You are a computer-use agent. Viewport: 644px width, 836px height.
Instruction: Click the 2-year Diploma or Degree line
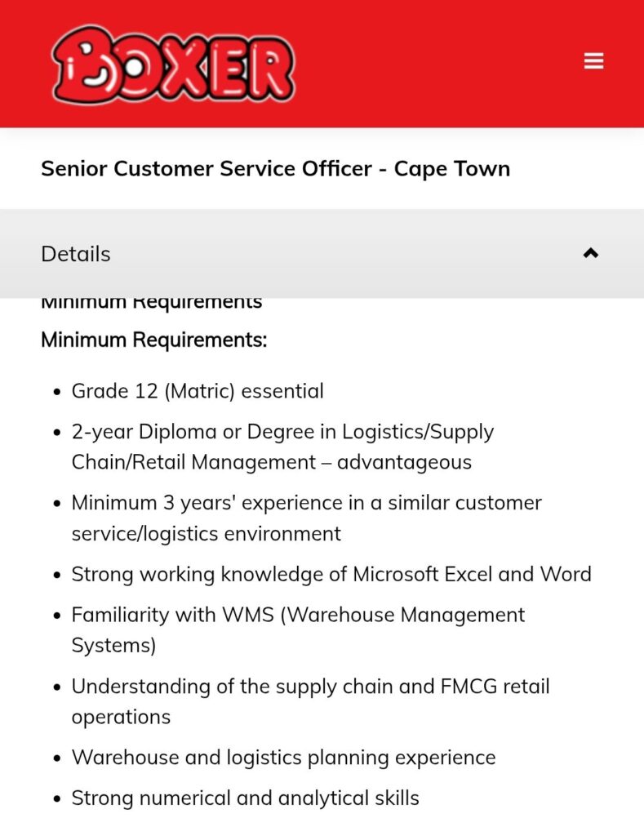coord(282,432)
